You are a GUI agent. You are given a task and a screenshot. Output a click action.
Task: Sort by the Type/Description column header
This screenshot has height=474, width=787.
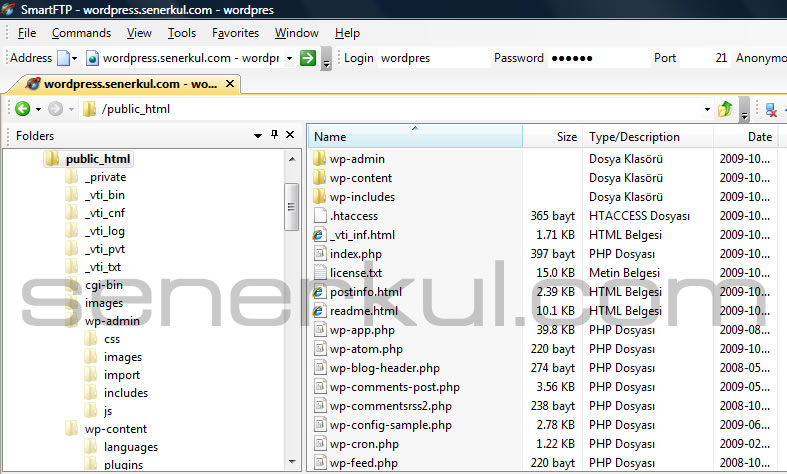647,137
